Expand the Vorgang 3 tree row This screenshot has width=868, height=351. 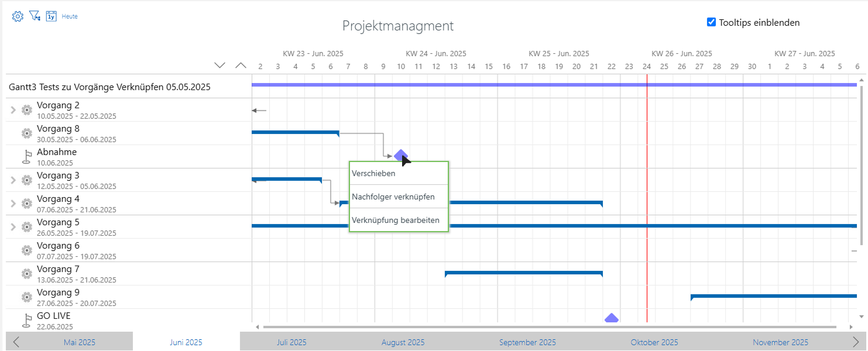click(x=13, y=180)
